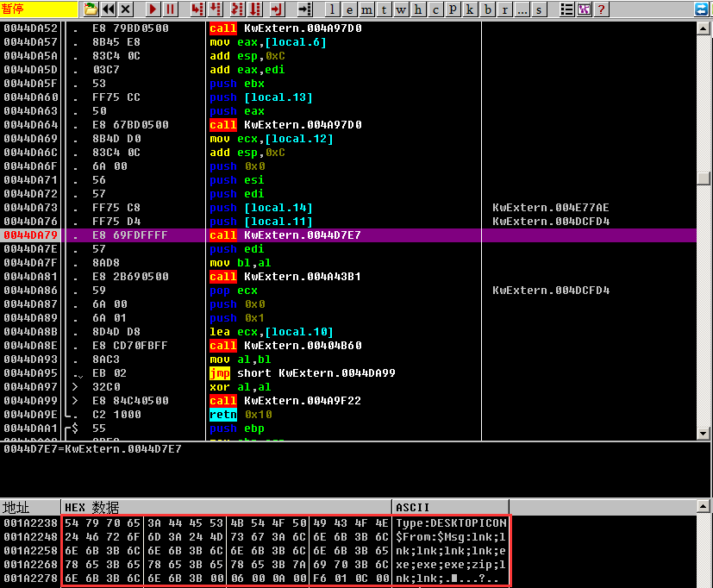Click the blue refresh icon at top right
The image size is (713, 588).
[x=702, y=9]
